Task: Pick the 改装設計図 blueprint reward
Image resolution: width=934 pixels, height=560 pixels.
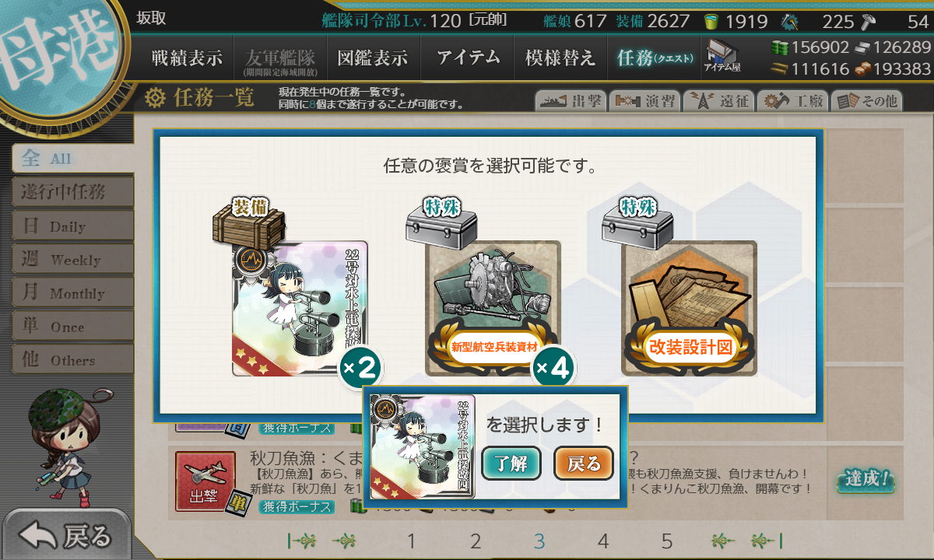Action: coord(690,308)
